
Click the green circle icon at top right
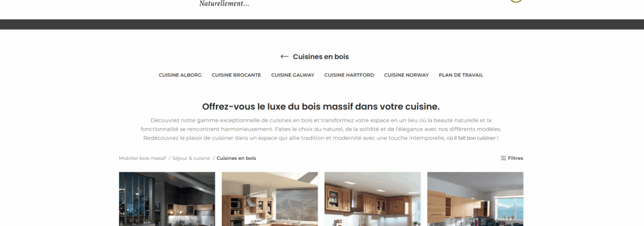[x=516, y=1]
